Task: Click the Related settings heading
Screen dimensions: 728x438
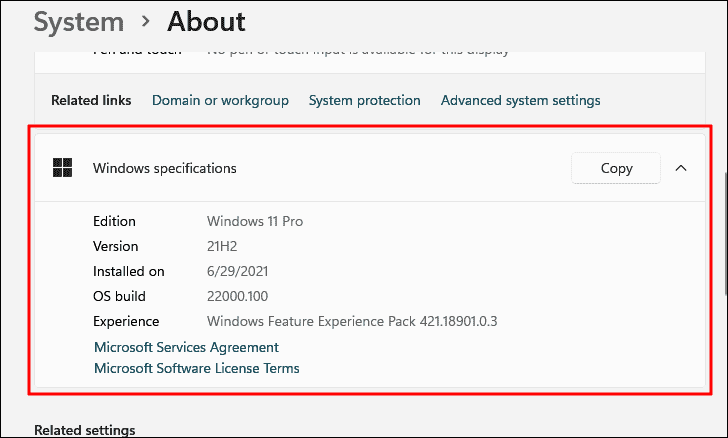Action: tap(84, 431)
